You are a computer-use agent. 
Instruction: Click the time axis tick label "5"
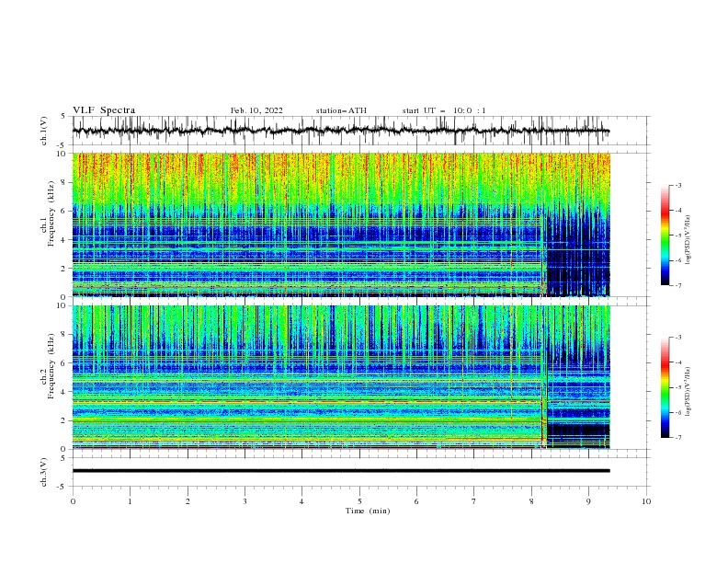pyautogui.click(x=359, y=501)
